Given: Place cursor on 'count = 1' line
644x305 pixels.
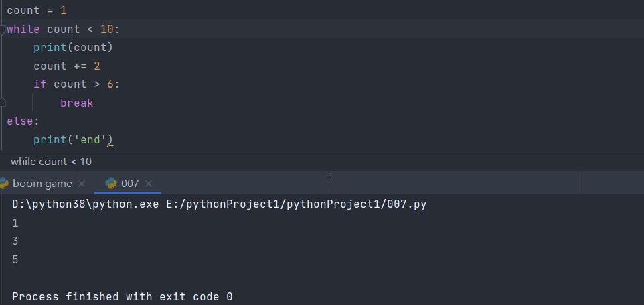Looking at the screenshot, I should tap(37, 11).
